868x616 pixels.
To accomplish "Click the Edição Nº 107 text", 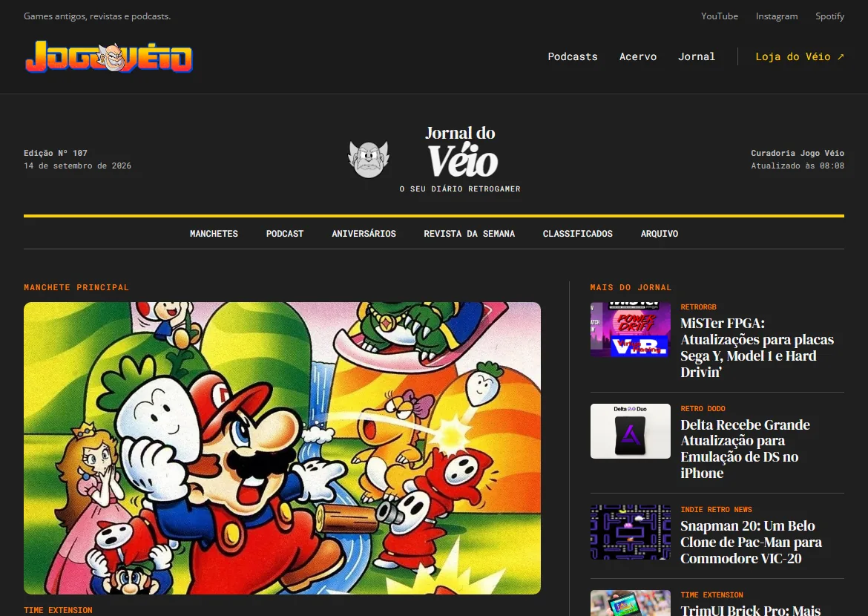I will click(x=56, y=153).
